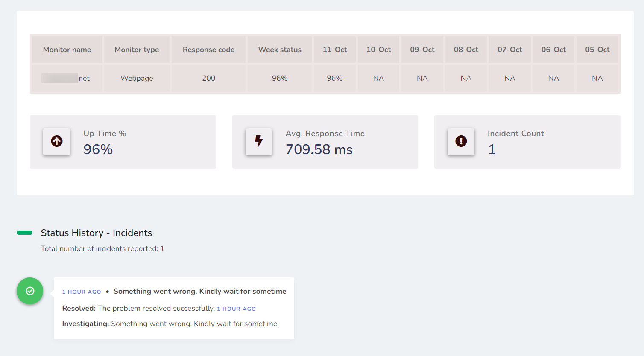Click the 96% value under 11-Oct
This screenshot has height=356, width=644.
(x=335, y=78)
